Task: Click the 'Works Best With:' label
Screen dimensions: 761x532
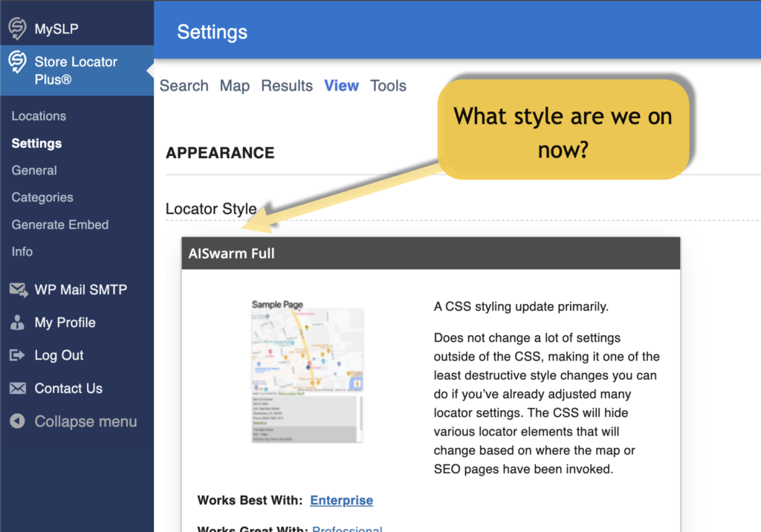Action: 250,501
